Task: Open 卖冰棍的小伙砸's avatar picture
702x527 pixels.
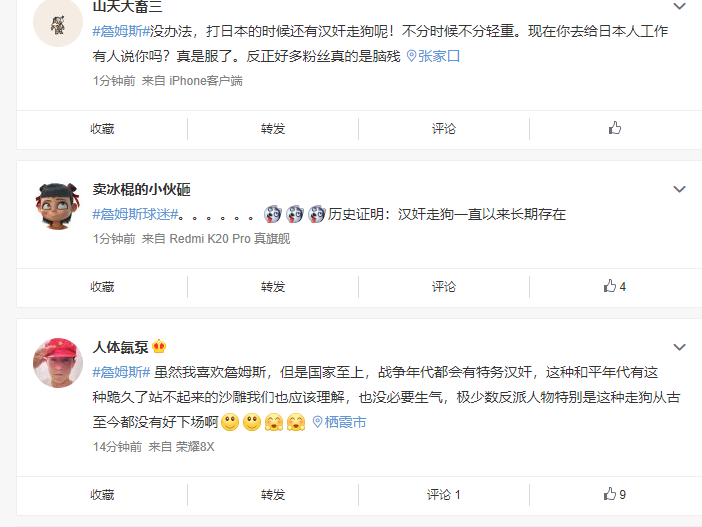Action: point(58,206)
